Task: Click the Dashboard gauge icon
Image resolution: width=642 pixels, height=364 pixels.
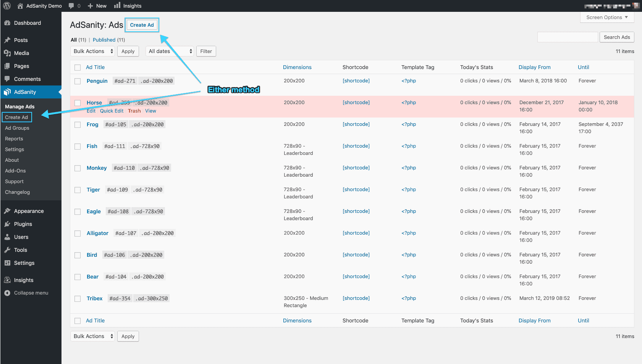Action: [x=7, y=23]
